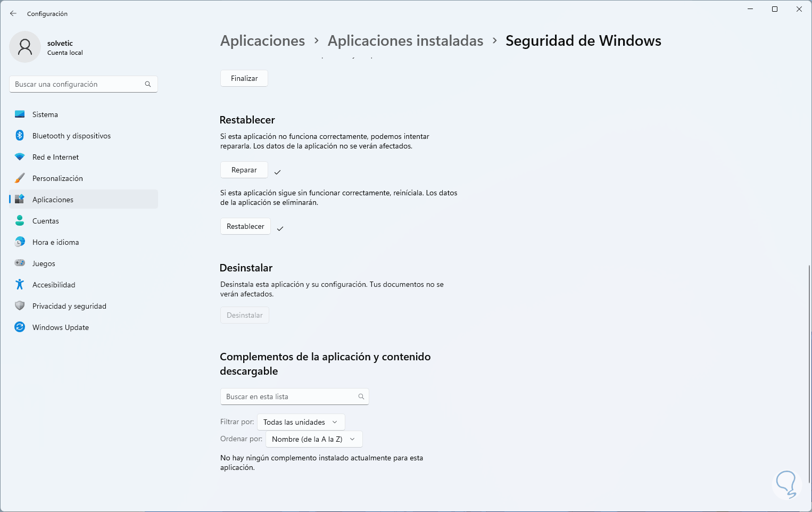The height and width of the screenshot is (512, 812).
Task: Open the solvetic user avatar
Action: tap(25, 47)
